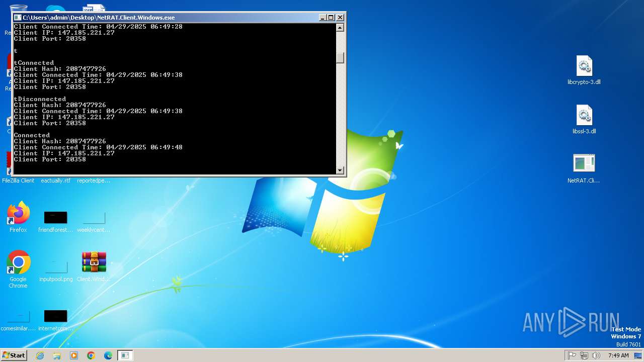Open Google Chrome desktop shortcut
This screenshot has height=362, width=644.
(18, 269)
